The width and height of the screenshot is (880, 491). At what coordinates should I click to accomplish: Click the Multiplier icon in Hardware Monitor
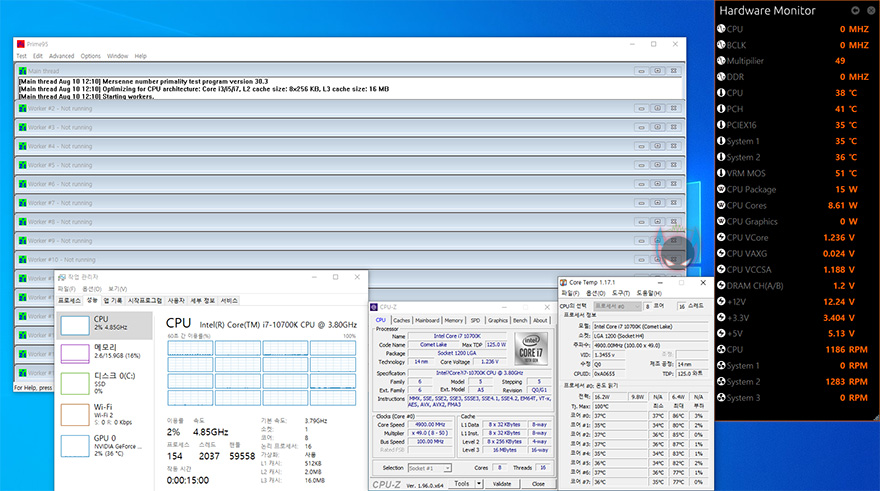721,61
